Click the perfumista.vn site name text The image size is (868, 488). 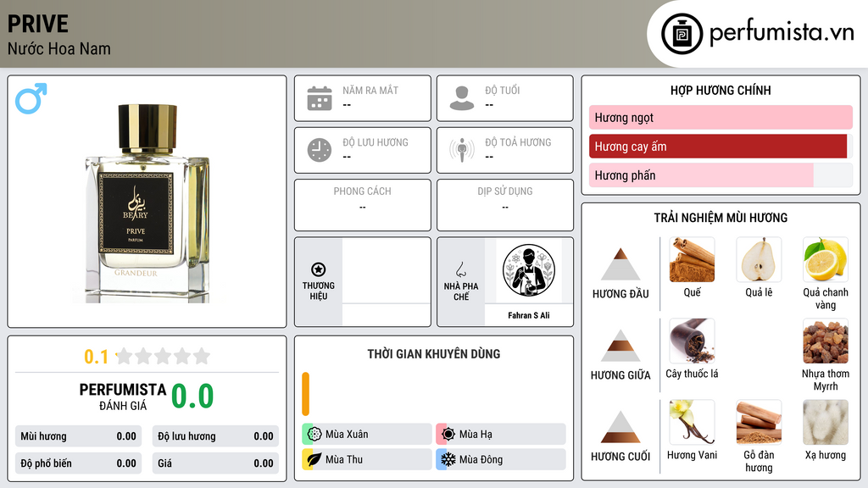(x=782, y=32)
